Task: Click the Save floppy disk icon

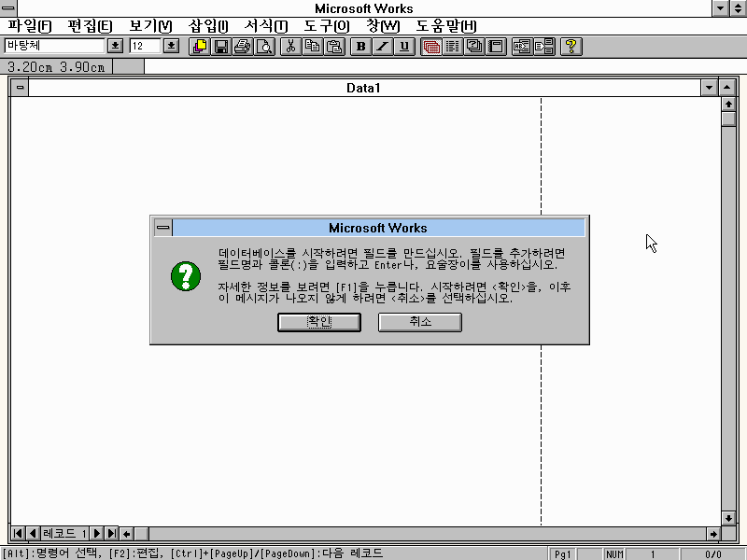Action: (221, 46)
